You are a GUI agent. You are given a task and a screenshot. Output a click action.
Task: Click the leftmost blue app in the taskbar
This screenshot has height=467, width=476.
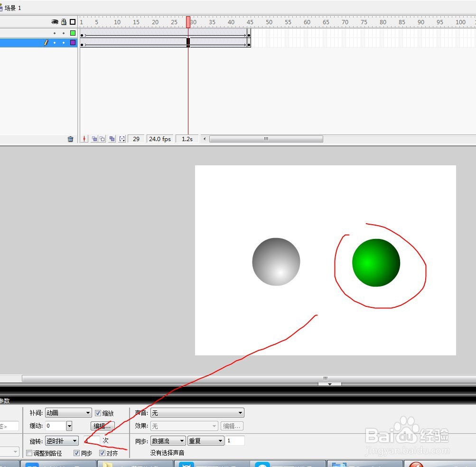coord(58,464)
